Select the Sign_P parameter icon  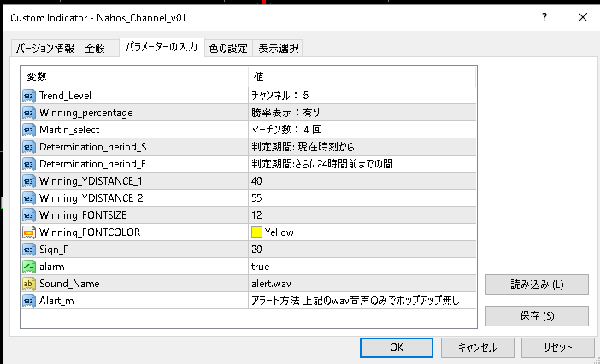pyautogui.click(x=29, y=250)
